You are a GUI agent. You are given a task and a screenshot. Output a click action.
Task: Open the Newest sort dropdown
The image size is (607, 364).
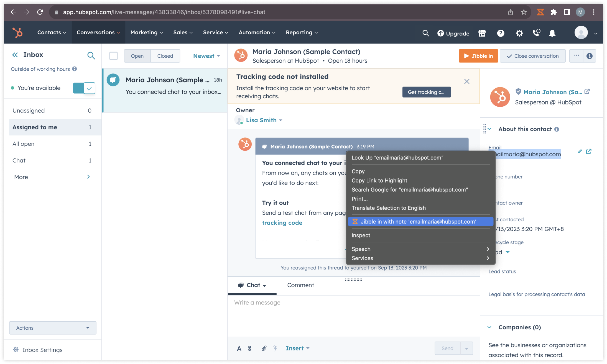[x=206, y=56]
